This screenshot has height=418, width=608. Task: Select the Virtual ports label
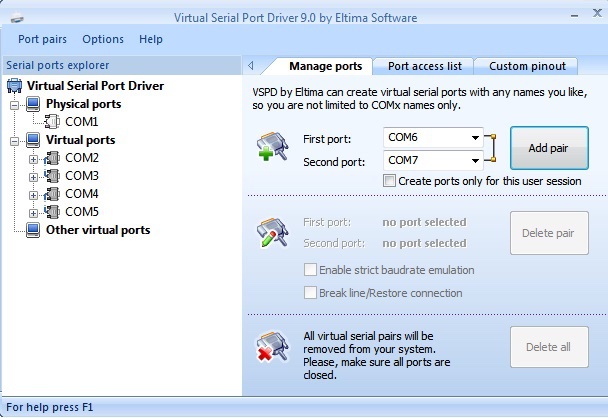point(80,140)
